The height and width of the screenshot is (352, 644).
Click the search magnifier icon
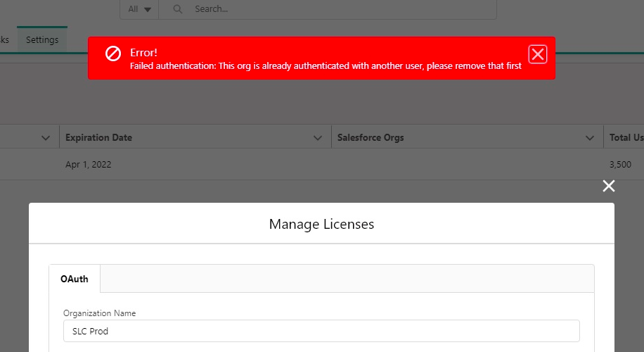point(177,9)
